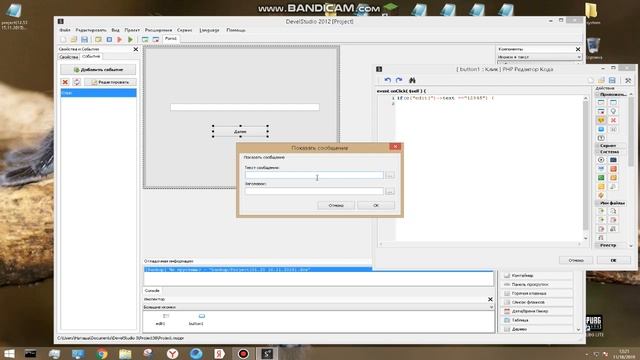Open Google Chrome from the taskbar

102,353
